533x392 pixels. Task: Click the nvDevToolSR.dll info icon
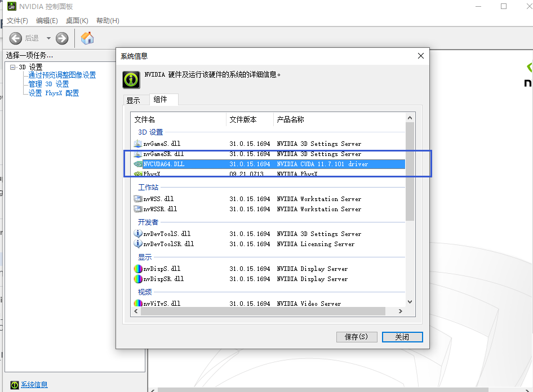(137, 244)
